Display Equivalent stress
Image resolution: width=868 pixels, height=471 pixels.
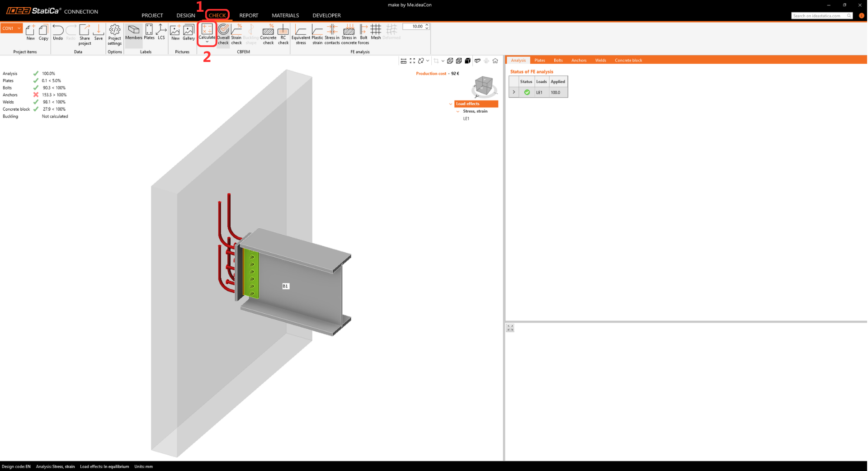[x=301, y=35]
